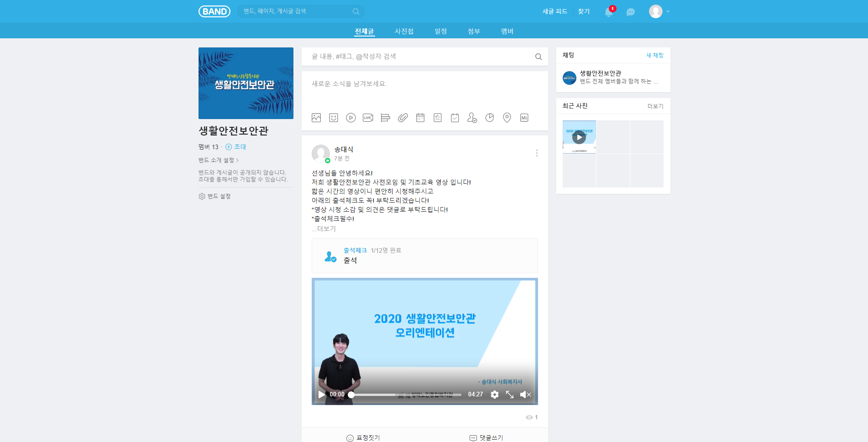Image resolution: width=868 pixels, height=442 pixels.
Task: Open 새글 피드 in header
Action: point(554,11)
